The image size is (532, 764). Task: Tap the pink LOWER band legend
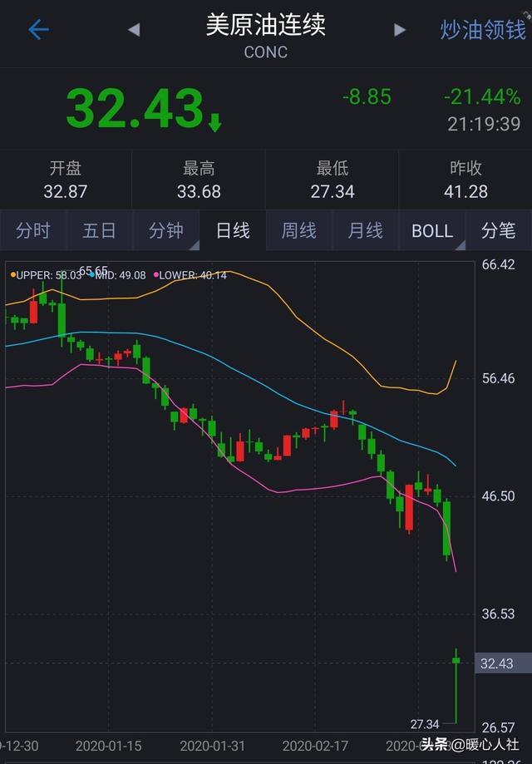(x=191, y=275)
